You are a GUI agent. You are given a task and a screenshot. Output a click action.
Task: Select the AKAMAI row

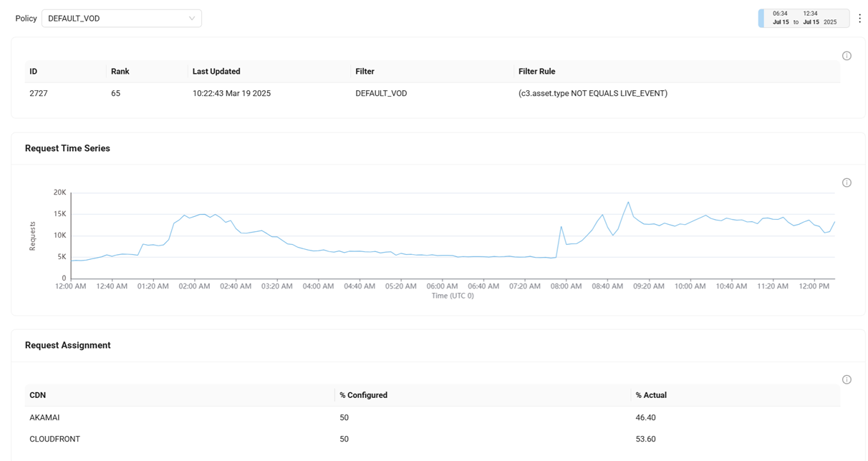(x=433, y=417)
